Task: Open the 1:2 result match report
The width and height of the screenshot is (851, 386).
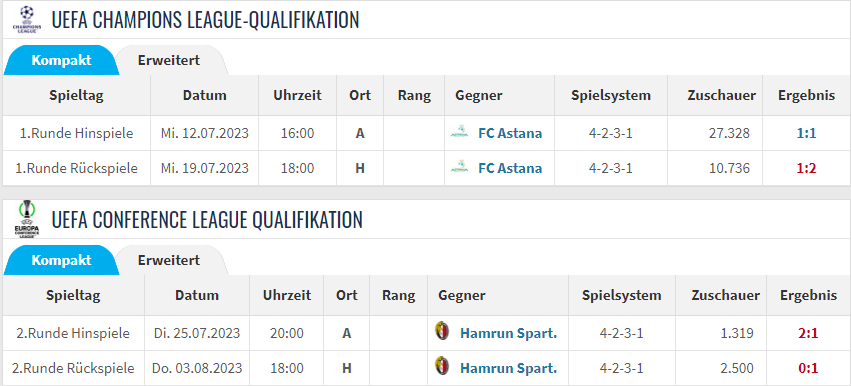Action: pos(806,168)
